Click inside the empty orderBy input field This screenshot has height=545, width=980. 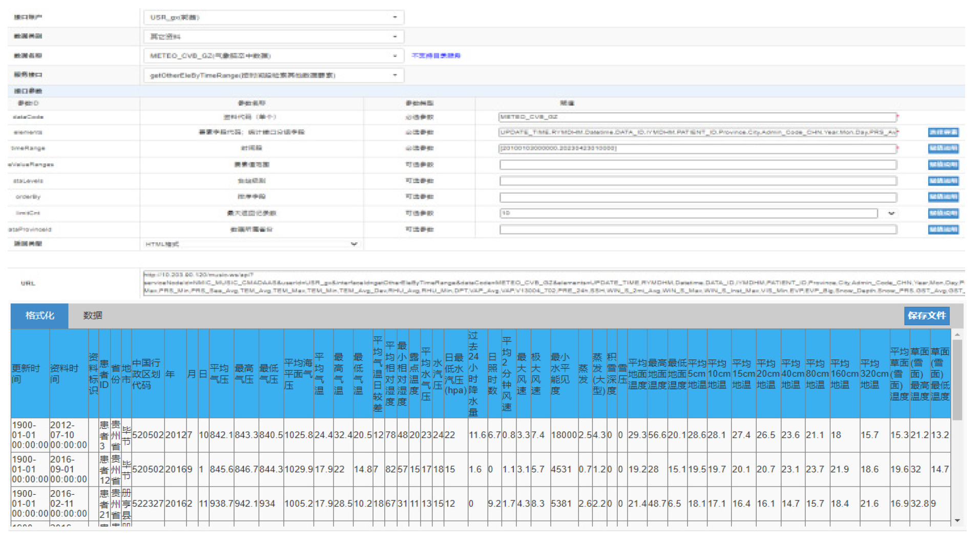tap(697, 197)
